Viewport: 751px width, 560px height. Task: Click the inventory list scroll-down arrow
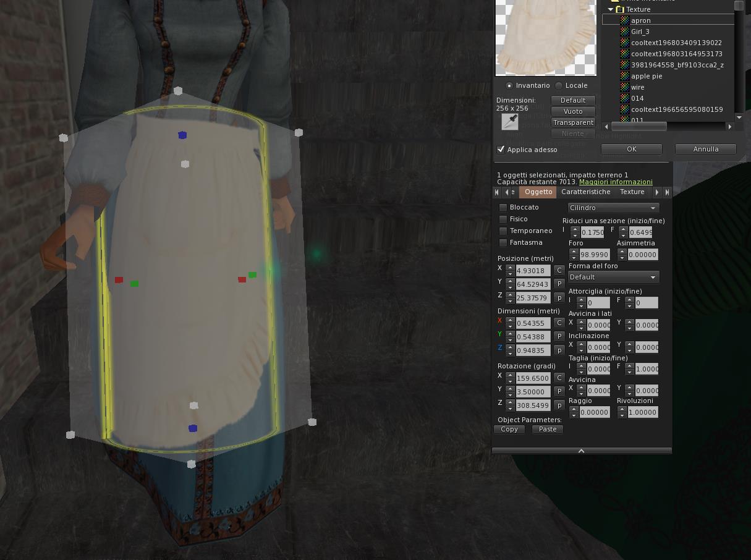pyautogui.click(x=739, y=117)
